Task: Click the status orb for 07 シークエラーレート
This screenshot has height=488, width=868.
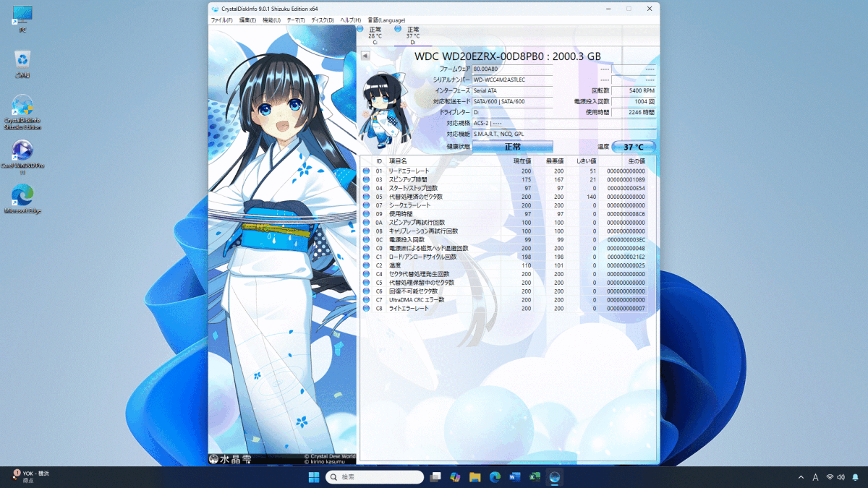Action: click(366, 205)
